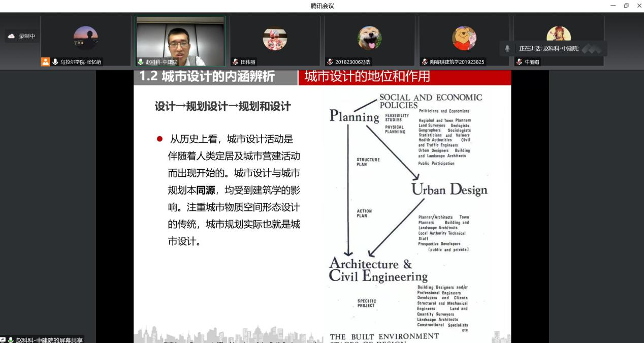Click red slide heading 城市设计的地位和作用
Viewport: 644px width, 343px height.
367,77
